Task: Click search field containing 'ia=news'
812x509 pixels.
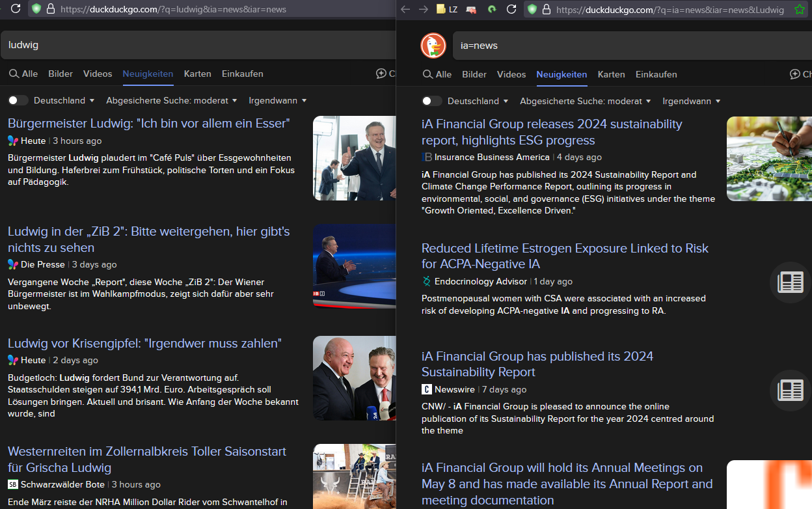Action: [632, 46]
